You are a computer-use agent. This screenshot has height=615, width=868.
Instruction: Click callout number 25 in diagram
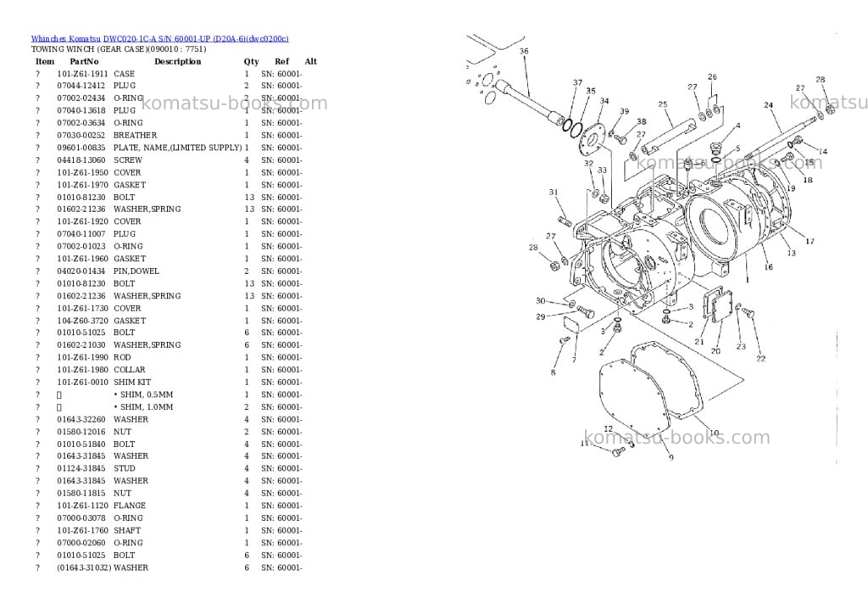(663, 104)
